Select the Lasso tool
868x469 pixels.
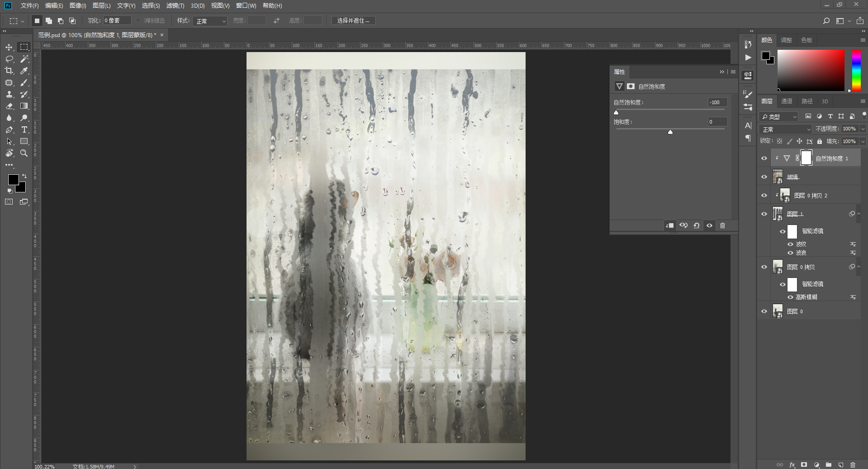click(x=9, y=59)
